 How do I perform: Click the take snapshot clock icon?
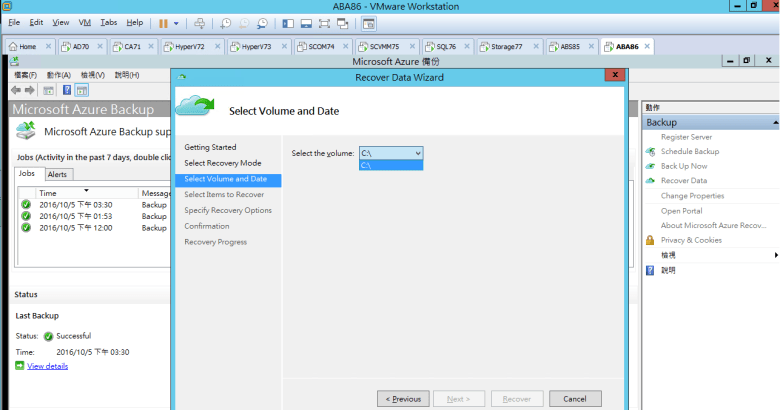[x=226, y=22]
